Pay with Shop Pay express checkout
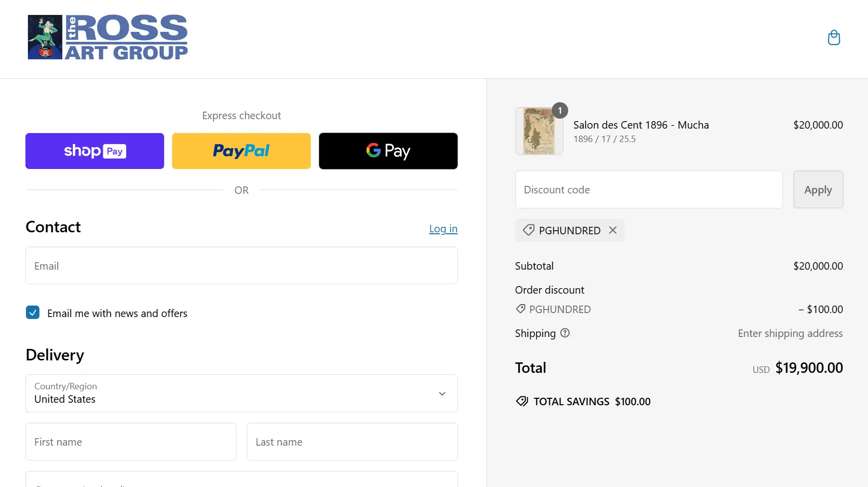Screen dimensions: 868x487 point(95,151)
